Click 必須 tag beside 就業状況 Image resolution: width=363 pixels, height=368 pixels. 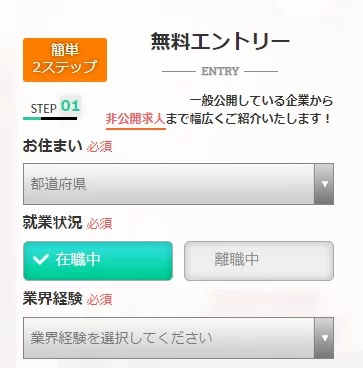point(99,224)
